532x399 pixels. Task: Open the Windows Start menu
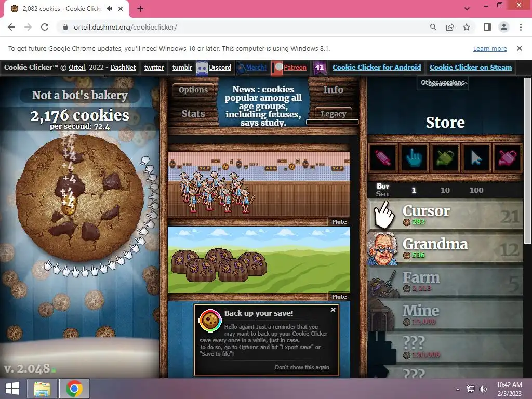(12, 389)
